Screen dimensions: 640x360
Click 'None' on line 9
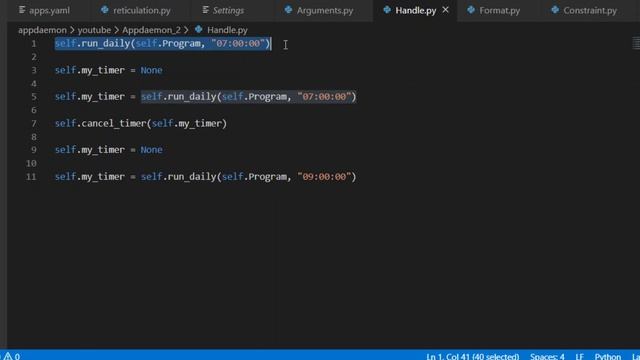(x=151, y=150)
